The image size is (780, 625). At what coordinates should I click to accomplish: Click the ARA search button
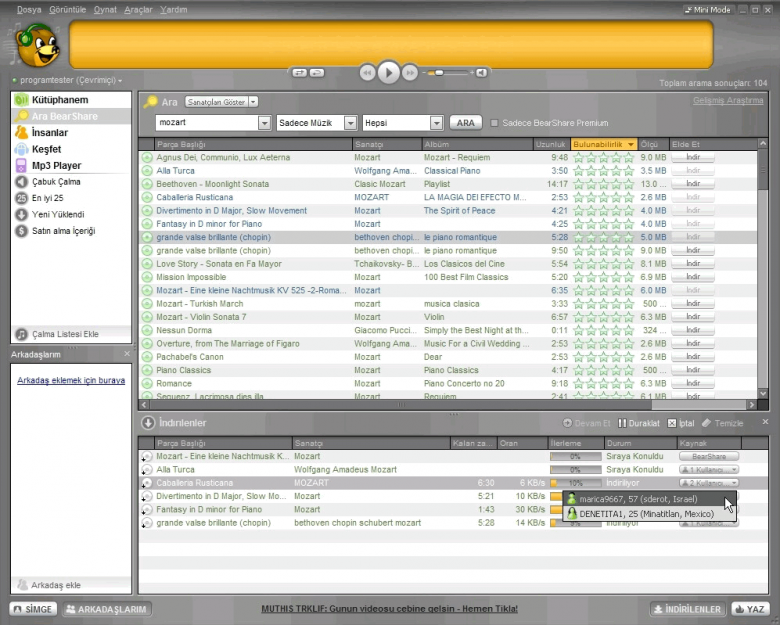point(466,122)
